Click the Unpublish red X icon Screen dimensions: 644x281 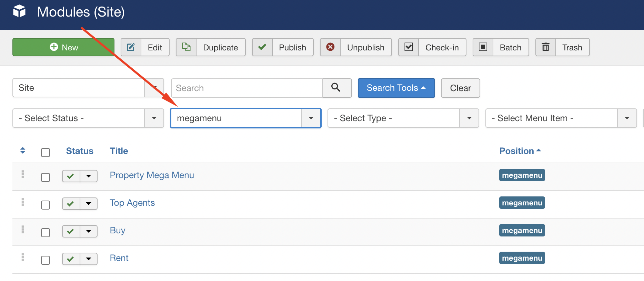pos(330,47)
